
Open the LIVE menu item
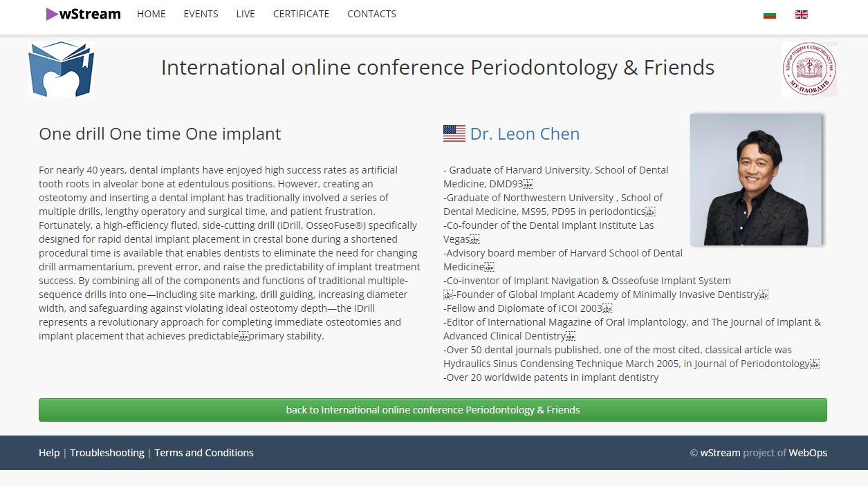pos(246,14)
